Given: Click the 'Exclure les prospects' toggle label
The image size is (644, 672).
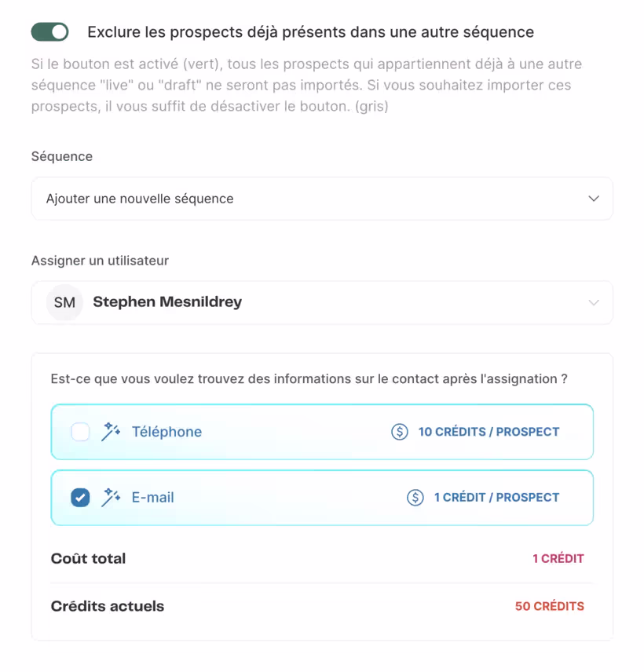Looking at the screenshot, I should click(311, 32).
